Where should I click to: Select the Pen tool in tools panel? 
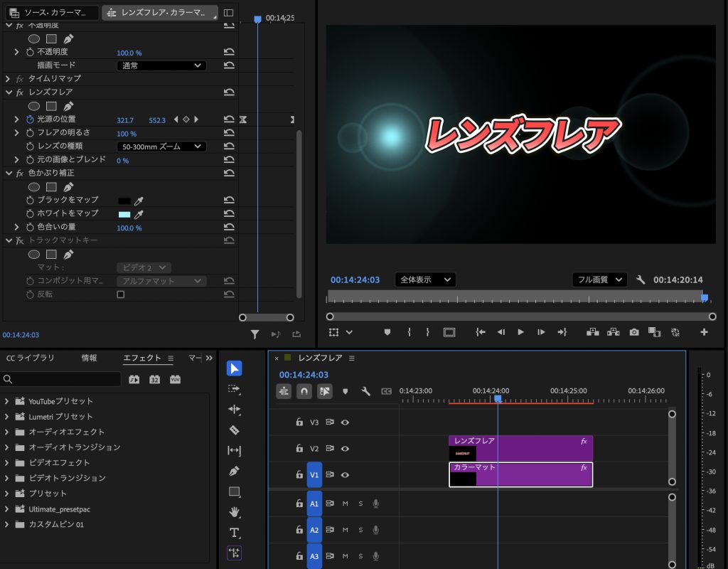(x=234, y=471)
